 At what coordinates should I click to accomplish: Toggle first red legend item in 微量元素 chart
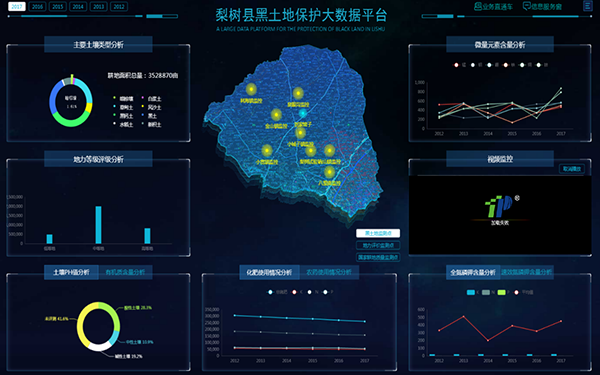tap(460, 65)
